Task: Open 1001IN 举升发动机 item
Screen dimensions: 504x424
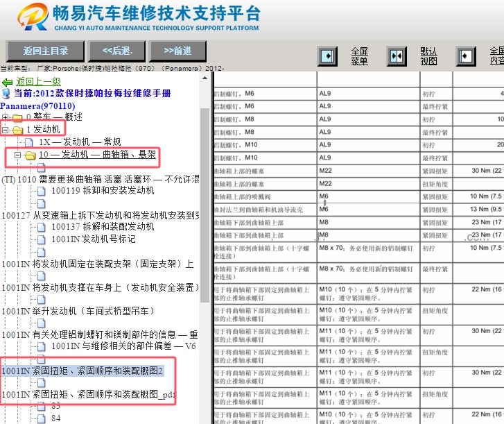Action: 78,311
